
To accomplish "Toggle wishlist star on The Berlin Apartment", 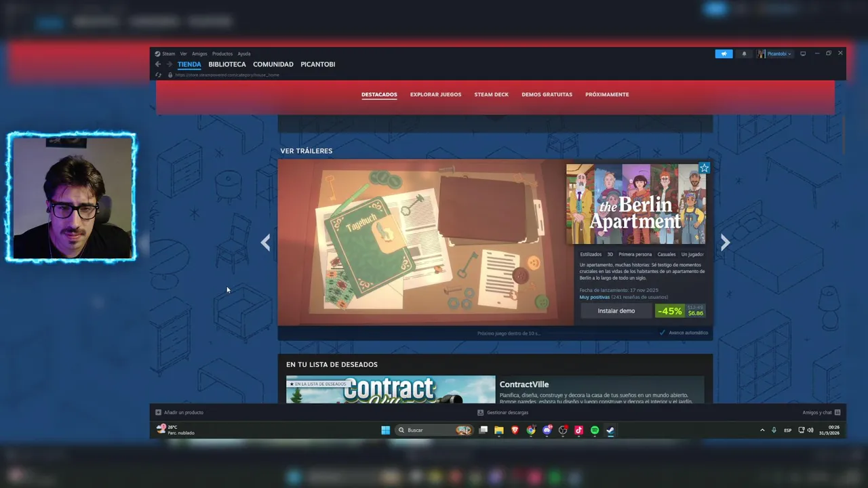I will (x=704, y=168).
